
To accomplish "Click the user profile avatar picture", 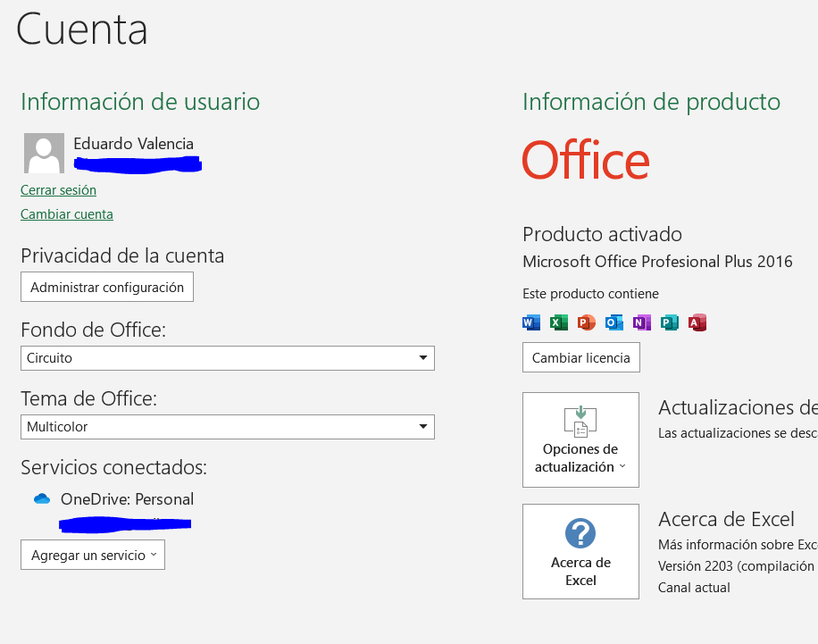I will tap(44, 153).
